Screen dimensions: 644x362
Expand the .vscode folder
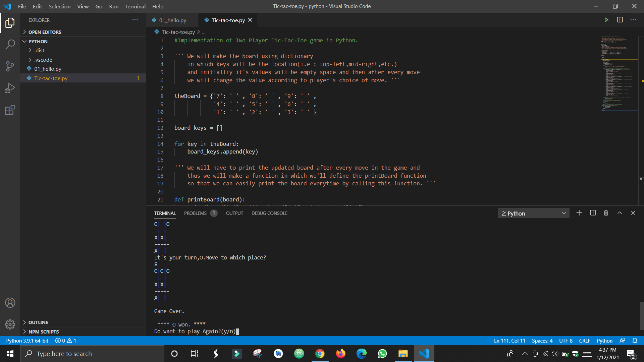[x=43, y=60]
